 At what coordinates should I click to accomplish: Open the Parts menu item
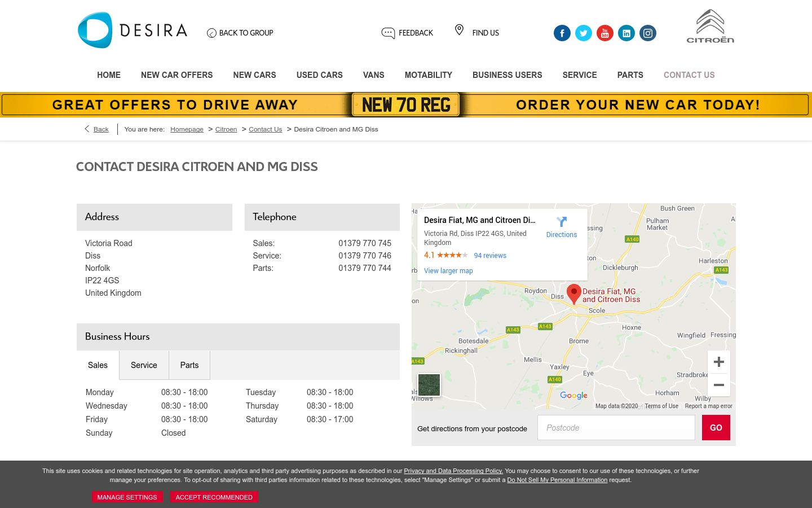click(x=630, y=75)
